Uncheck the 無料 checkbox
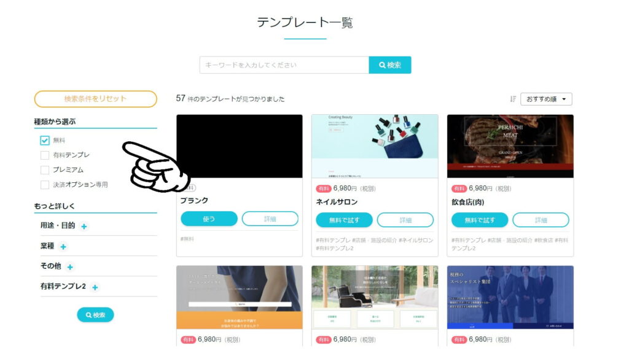 44,141
